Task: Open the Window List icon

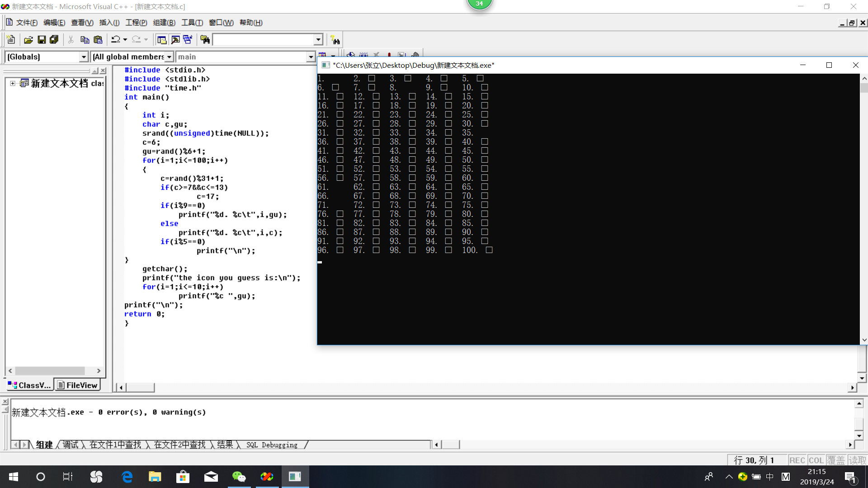Action: 188,40
